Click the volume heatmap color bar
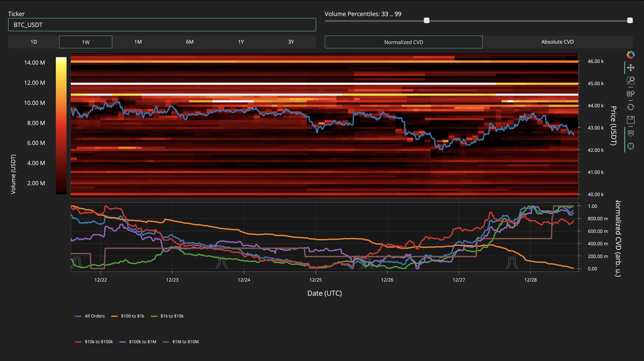 point(61,126)
